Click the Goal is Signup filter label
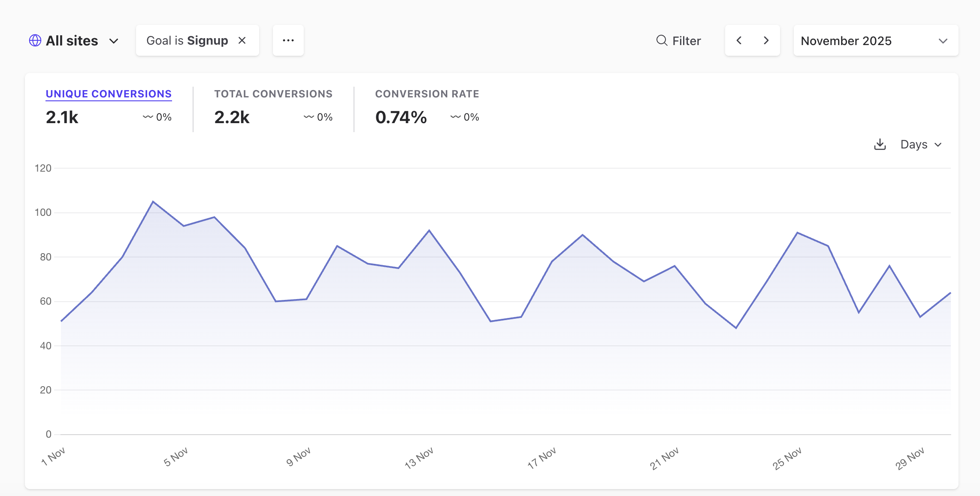Viewport: 980px width, 496px height. 187,40
